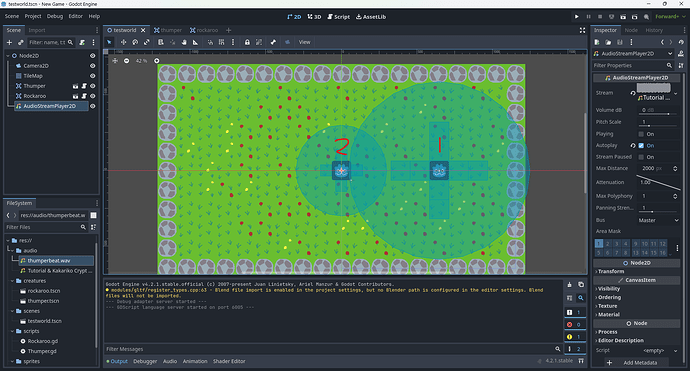
Task: Clear the output log
Action: pos(569,285)
